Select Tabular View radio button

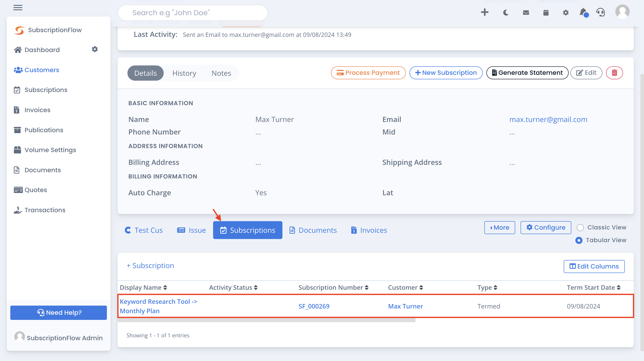pyautogui.click(x=579, y=240)
